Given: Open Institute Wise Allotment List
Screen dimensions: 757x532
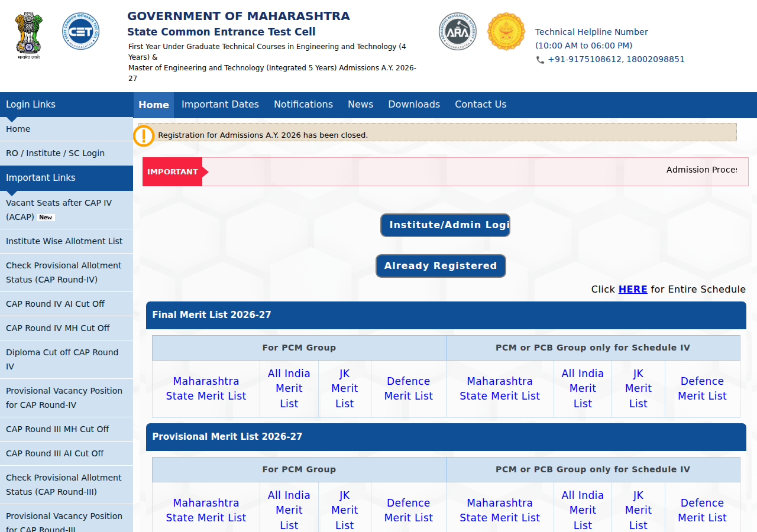Looking at the screenshot, I should (66, 241).
